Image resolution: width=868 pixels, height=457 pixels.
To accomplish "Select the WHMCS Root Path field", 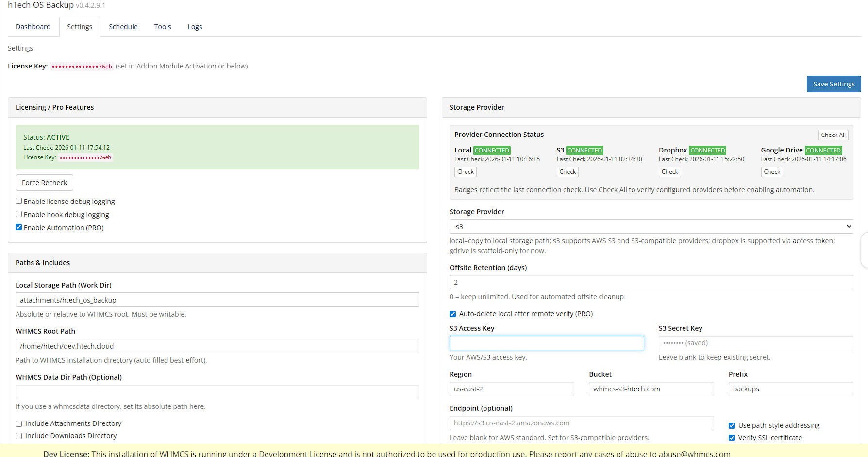I will (217, 346).
